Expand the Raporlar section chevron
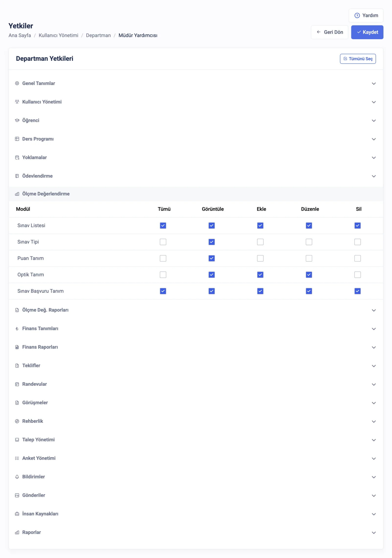 (374, 533)
